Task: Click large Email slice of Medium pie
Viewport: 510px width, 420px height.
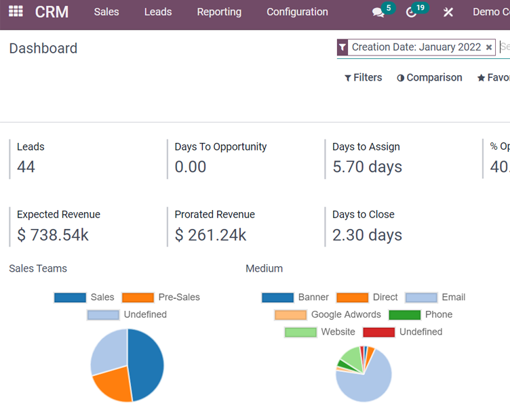Action: coord(366,385)
